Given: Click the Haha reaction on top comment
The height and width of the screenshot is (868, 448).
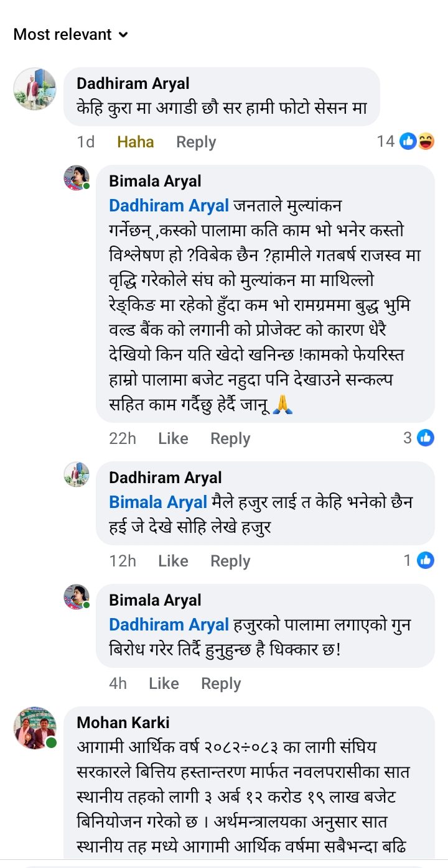Looking at the screenshot, I should tap(135, 142).
